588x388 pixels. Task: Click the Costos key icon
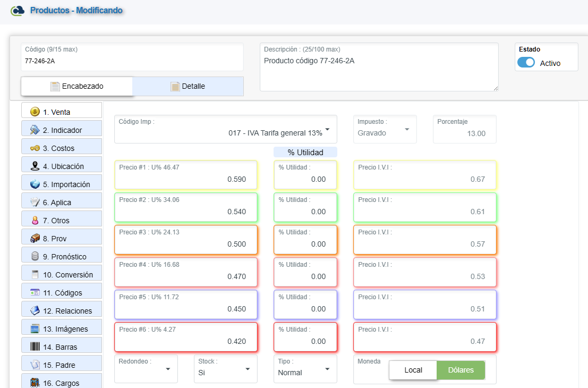[35, 148]
